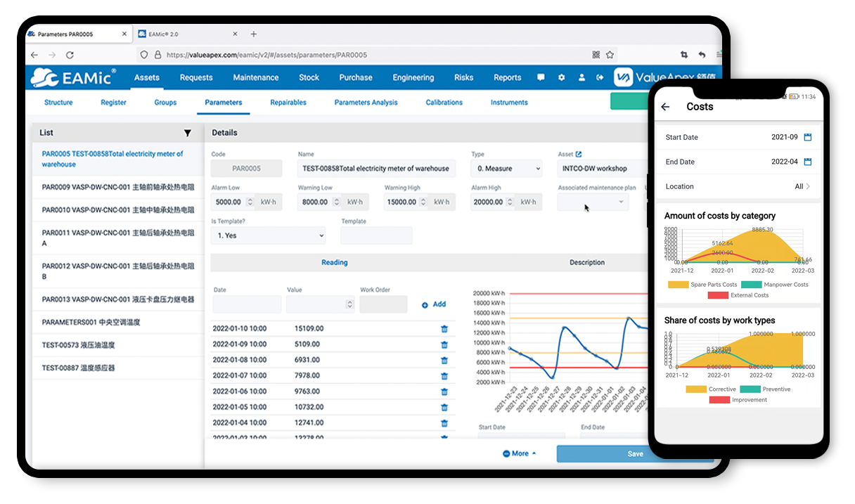Switch to the Maintenance menu
The image size is (855, 504).
point(255,77)
